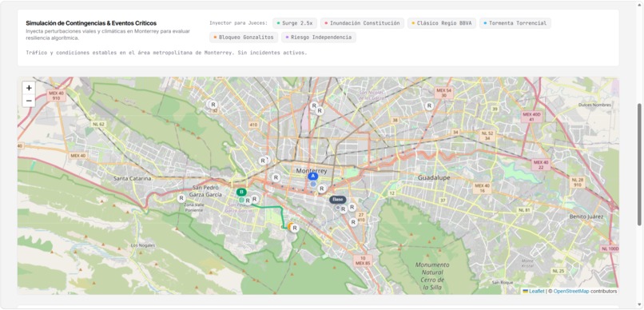Open the Leaflet attribution link

point(536,291)
